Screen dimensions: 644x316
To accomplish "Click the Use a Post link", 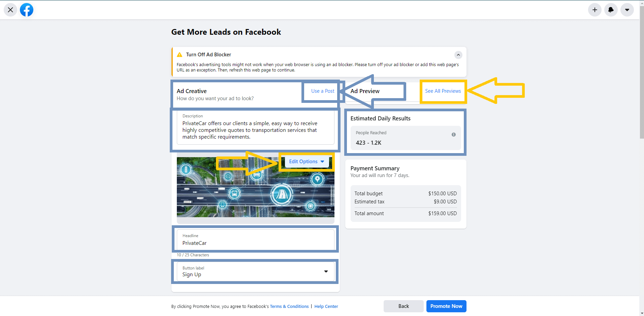I will tap(322, 91).
